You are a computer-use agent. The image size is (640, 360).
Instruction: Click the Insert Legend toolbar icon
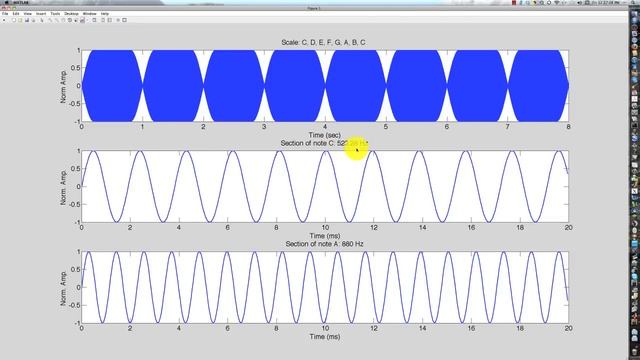(109, 20)
